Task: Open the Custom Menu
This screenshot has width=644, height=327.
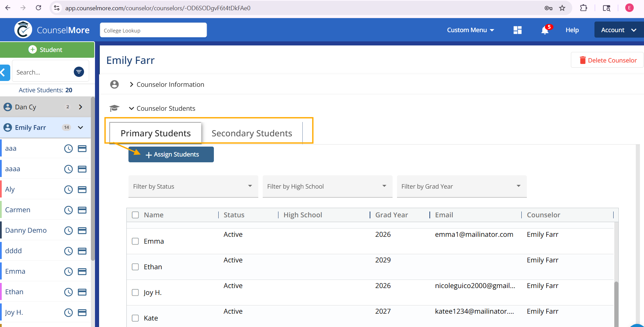Action: pos(470,30)
